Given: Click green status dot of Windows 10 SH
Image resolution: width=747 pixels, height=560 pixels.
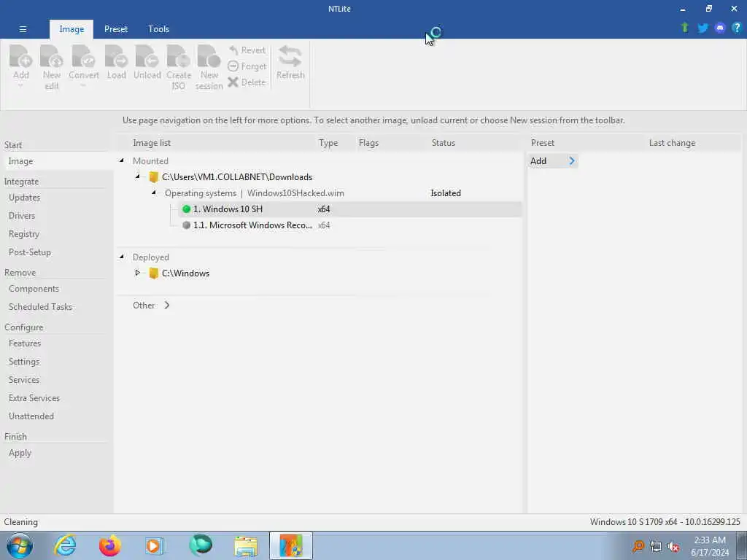Looking at the screenshot, I should tap(186, 209).
